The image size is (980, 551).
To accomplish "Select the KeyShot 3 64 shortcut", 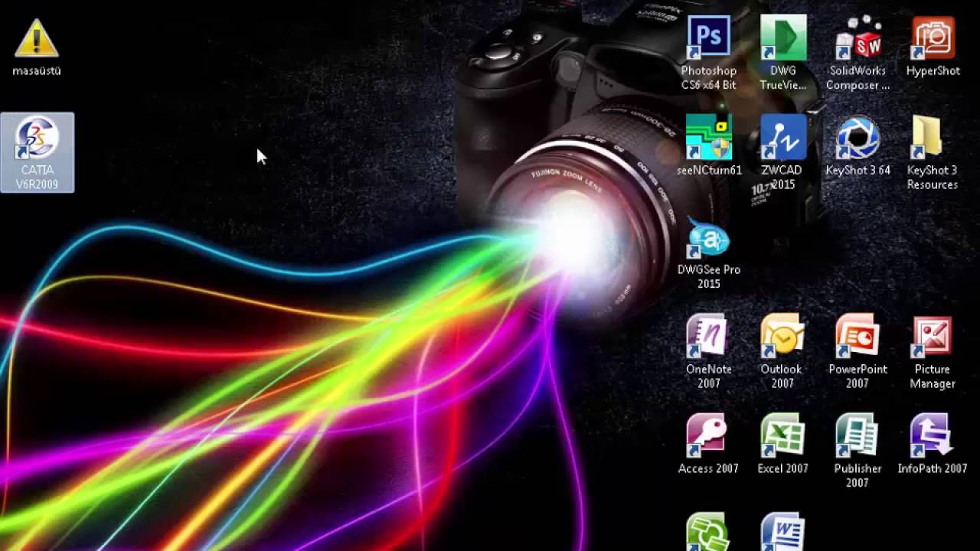I will coord(858,145).
